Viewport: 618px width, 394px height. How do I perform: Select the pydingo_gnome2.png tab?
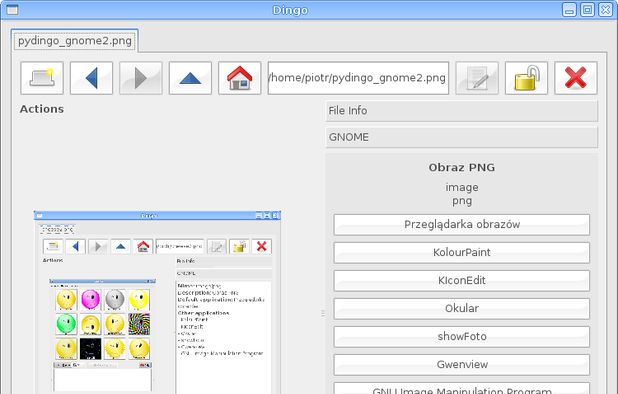coord(74,41)
